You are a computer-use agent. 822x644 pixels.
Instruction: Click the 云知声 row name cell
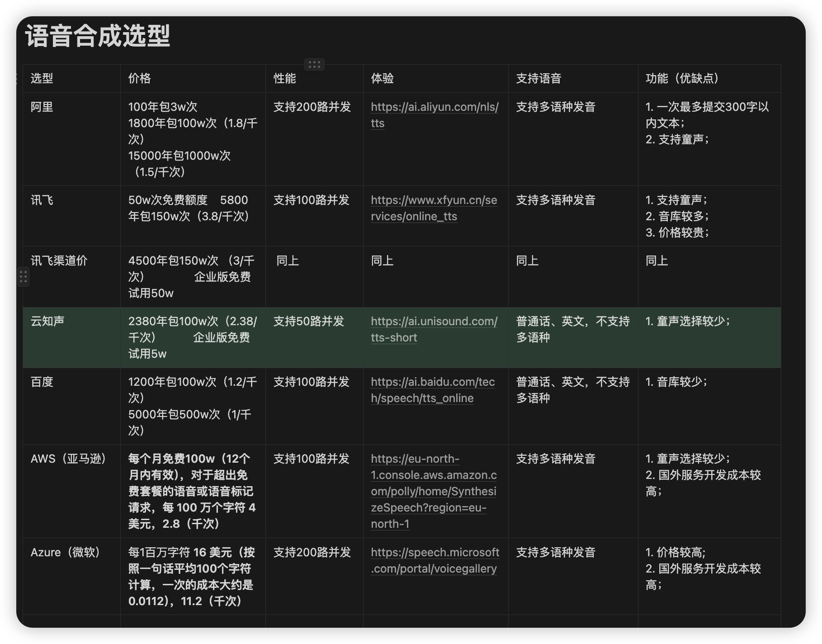71,337
